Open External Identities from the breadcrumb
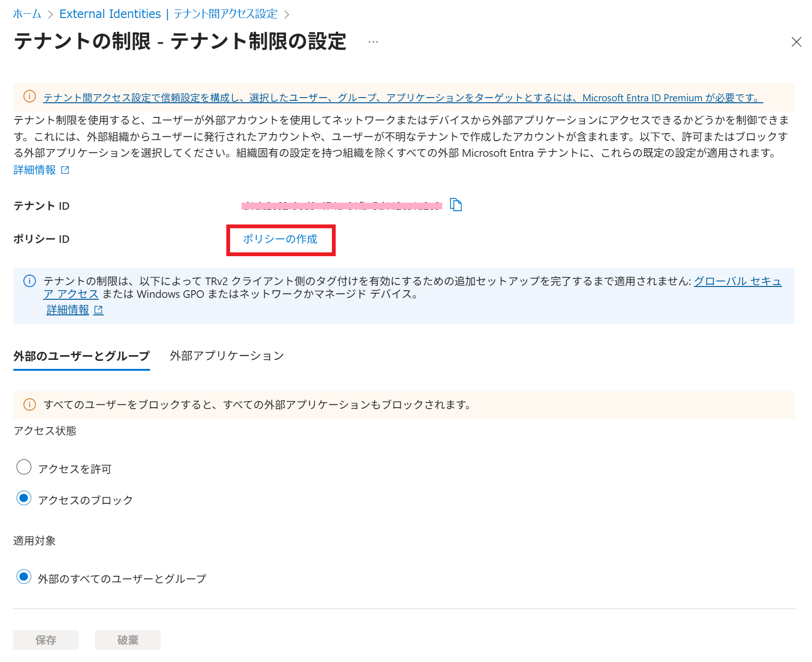812x662 pixels. click(109, 14)
